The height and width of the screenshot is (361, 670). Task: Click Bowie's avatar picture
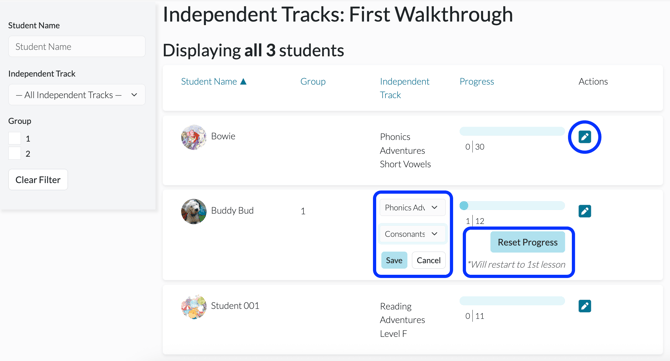(x=194, y=137)
